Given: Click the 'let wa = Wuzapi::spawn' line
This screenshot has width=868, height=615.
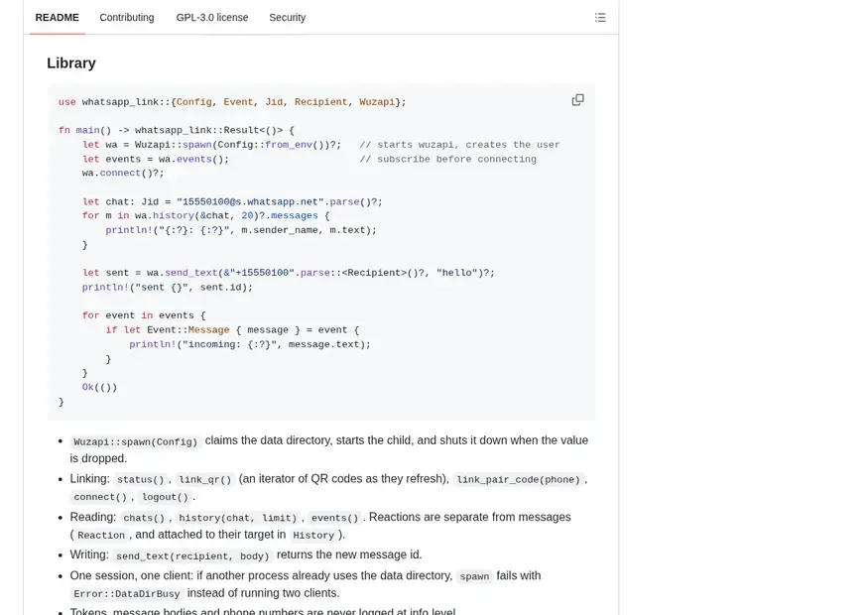Looking at the screenshot, I should (x=211, y=145).
